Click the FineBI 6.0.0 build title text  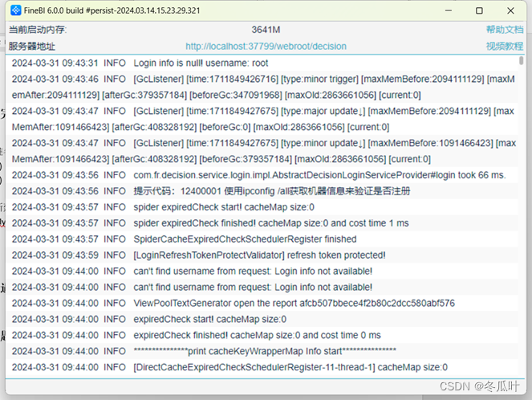(x=112, y=10)
